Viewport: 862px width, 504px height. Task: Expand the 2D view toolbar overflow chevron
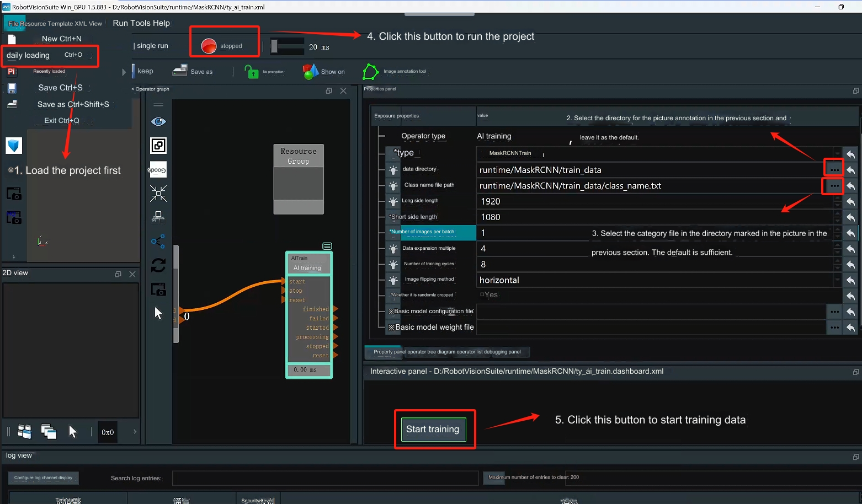(x=135, y=432)
